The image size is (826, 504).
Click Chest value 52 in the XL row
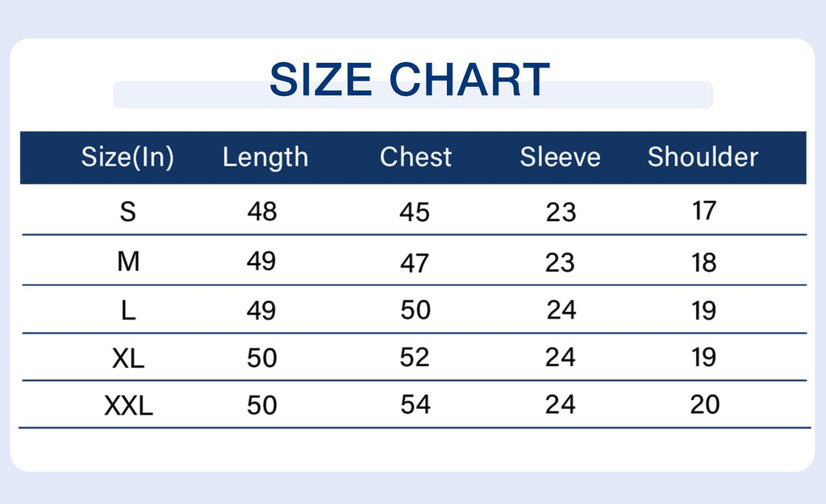tap(415, 357)
